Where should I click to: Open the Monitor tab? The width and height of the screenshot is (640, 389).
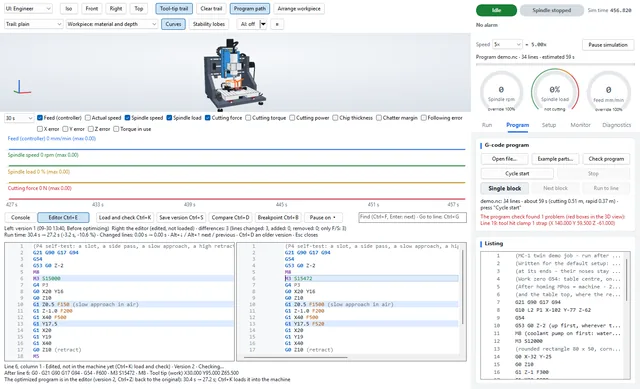tap(580, 125)
